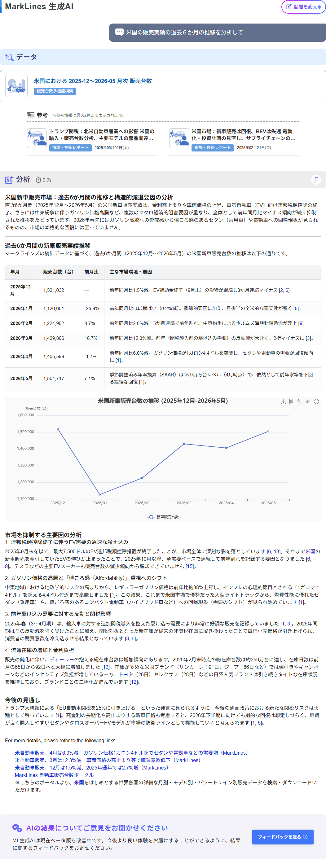Viewport: 326px width, 868px height.
Task: Click the 販売台数多機能検索 tag
Action: 55,91
